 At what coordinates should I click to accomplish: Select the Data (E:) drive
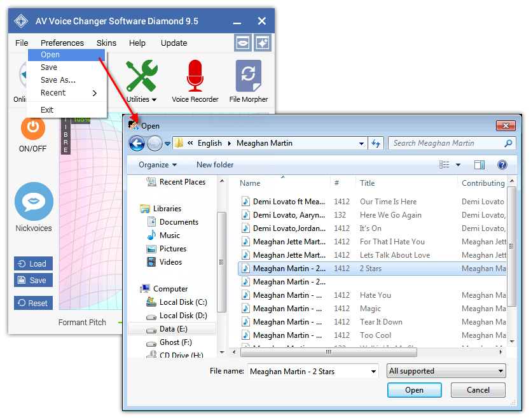pos(172,329)
